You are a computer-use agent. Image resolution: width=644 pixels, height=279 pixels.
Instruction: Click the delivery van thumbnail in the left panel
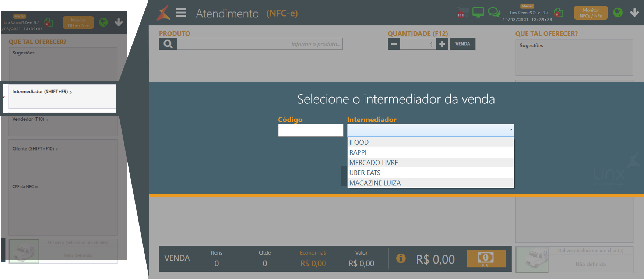pyautogui.click(x=24, y=251)
